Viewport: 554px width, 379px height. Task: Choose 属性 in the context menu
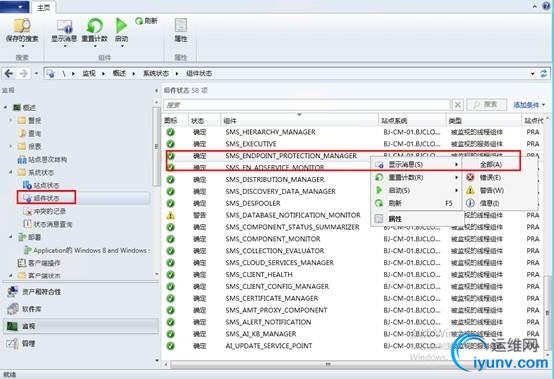click(x=417, y=219)
